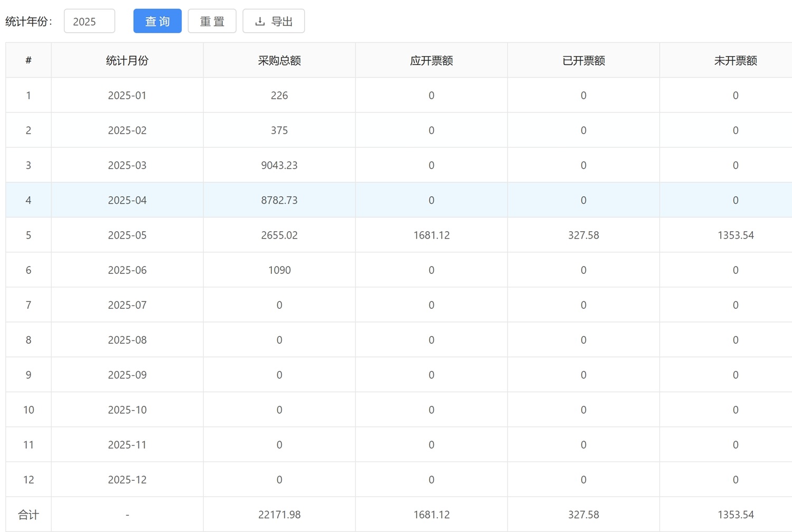
Task: Click row number 12 cell
Action: [29, 479]
